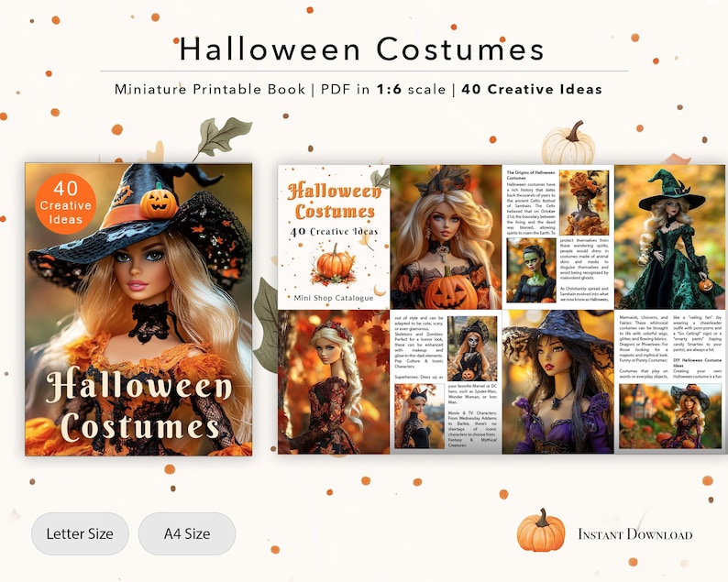The image size is (728, 582).
Task: Click the cover title 'Halloween Costumes' lettering
Action: 139,405
